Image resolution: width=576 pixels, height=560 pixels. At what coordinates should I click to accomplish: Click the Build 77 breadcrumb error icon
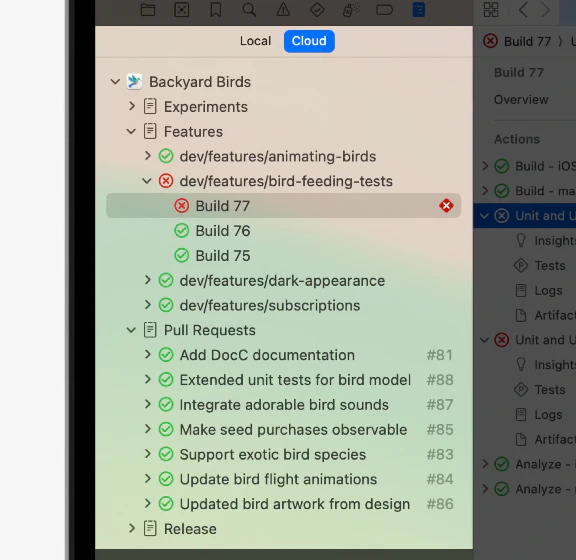[x=490, y=41]
